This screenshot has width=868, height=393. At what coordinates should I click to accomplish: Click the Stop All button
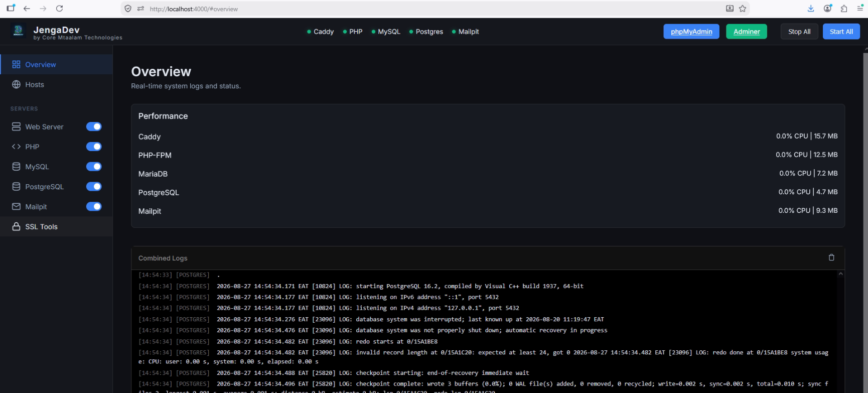point(799,32)
